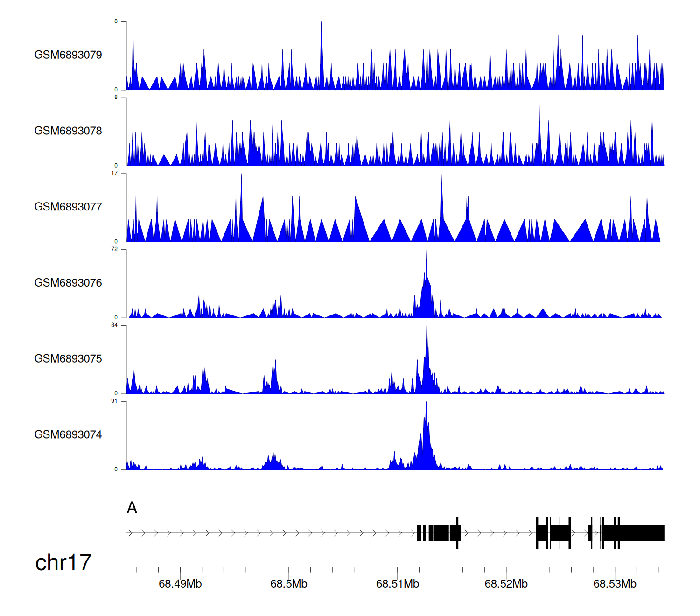Viewport: 700px width, 616px height.
Task: Click the chr17 chromosome label
Action: (x=63, y=563)
